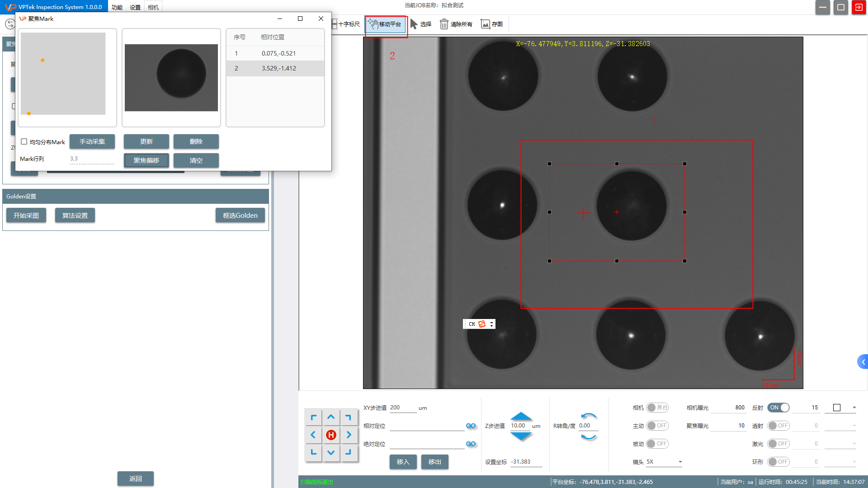Open the 相机 menu
Viewport: 868px width, 488px height.
153,7
